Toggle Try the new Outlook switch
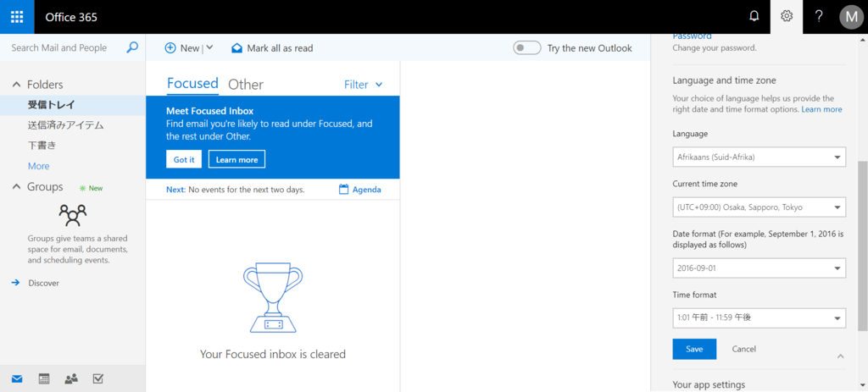Viewport: 868px width, 392px height. 527,48
